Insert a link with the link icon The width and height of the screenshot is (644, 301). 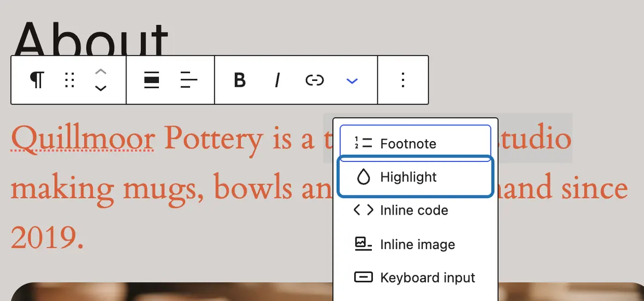click(x=314, y=80)
